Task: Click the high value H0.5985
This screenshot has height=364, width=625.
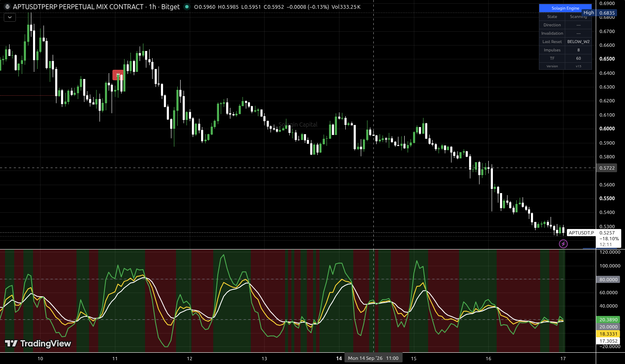Action: [228, 7]
